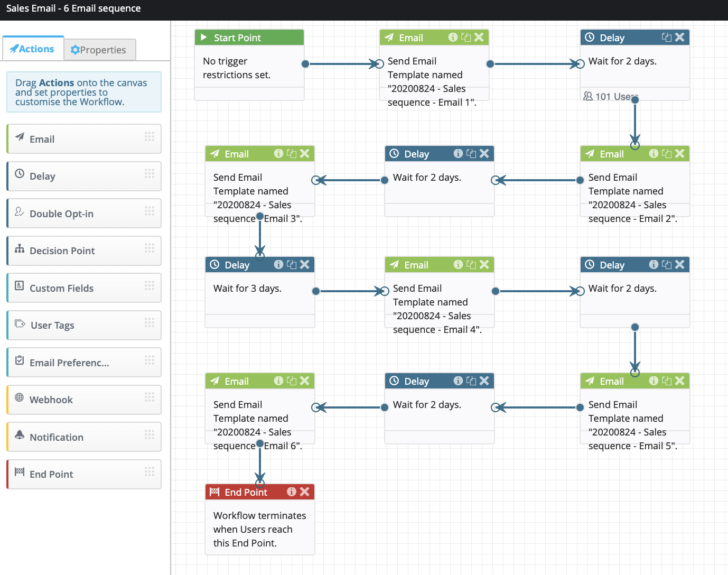Click the No trigger restrictions set text

pyautogui.click(x=237, y=68)
